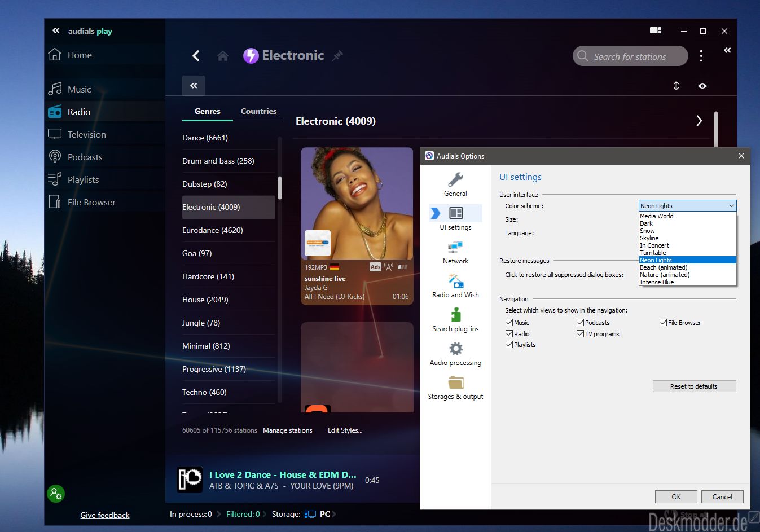This screenshot has width=760, height=532.
Task: Switch to the Genres tab
Action: coord(207,111)
